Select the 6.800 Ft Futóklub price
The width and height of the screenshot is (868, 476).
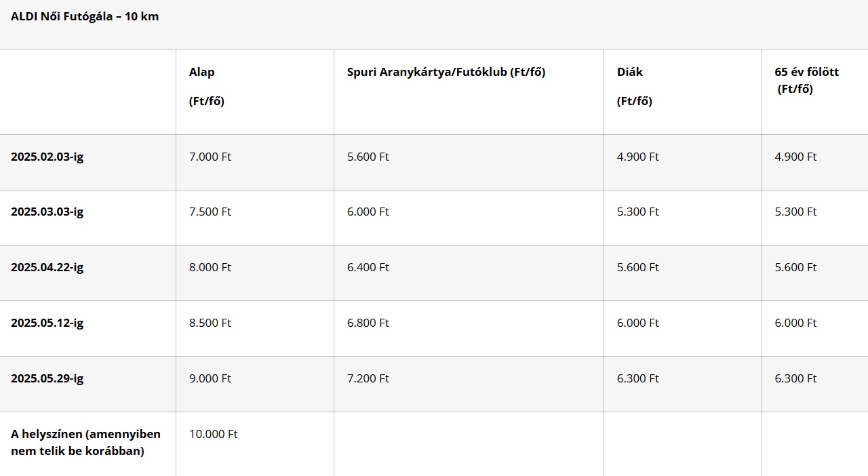[368, 323]
